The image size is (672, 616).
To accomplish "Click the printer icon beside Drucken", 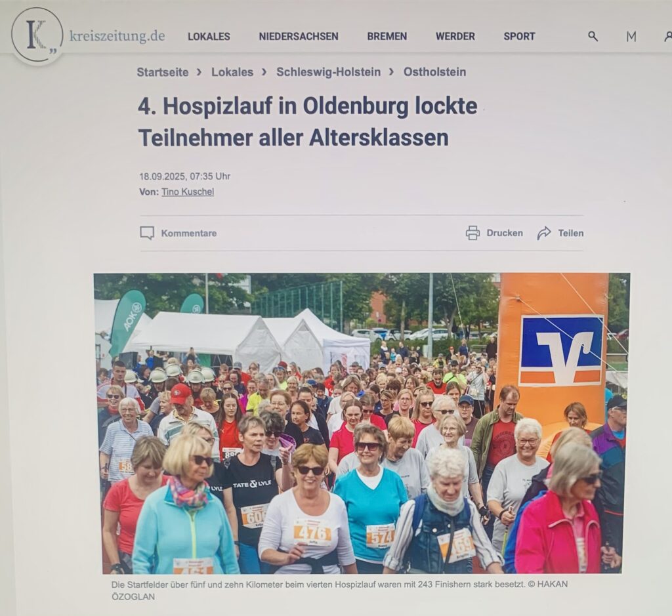I will click(x=472, y=233).
